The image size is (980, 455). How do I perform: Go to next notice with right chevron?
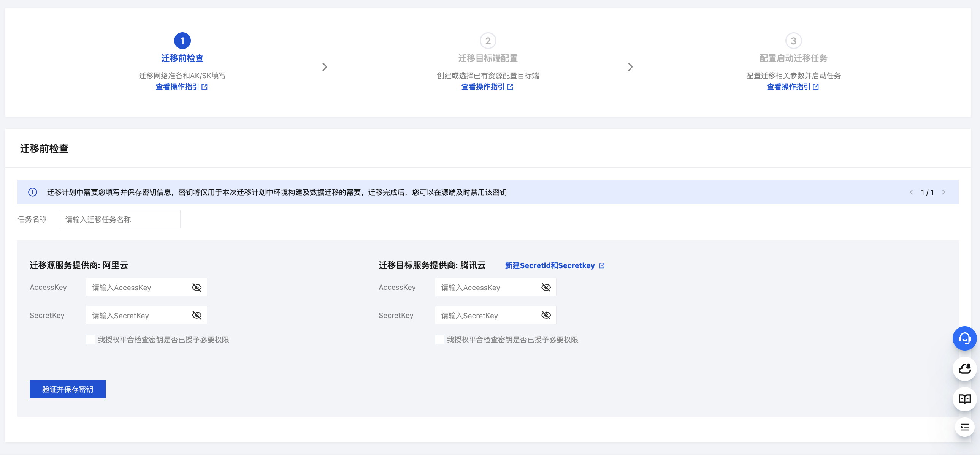(x=943, y=192)
